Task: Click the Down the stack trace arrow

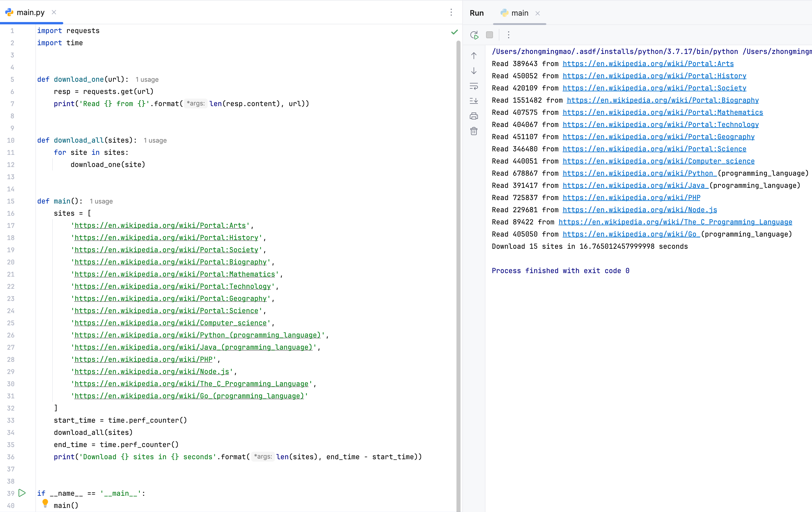Action: pyautogui.click(x=474, y=71)
